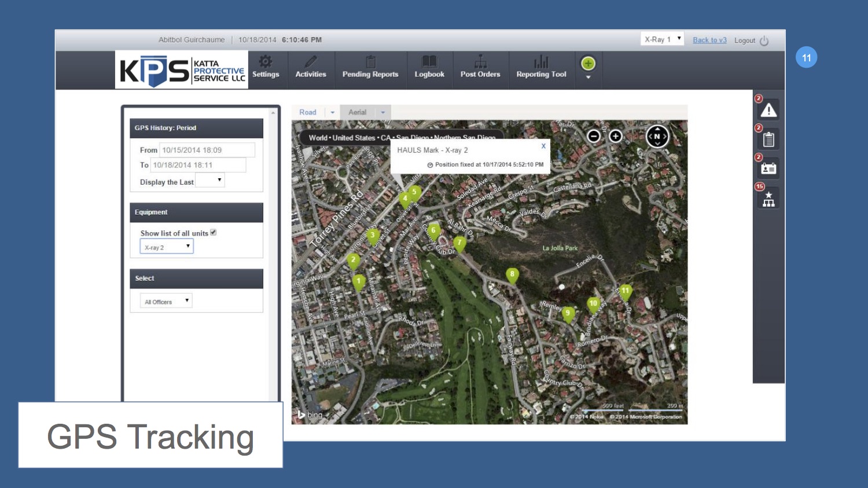Click map marker number 6

point(433,232)
